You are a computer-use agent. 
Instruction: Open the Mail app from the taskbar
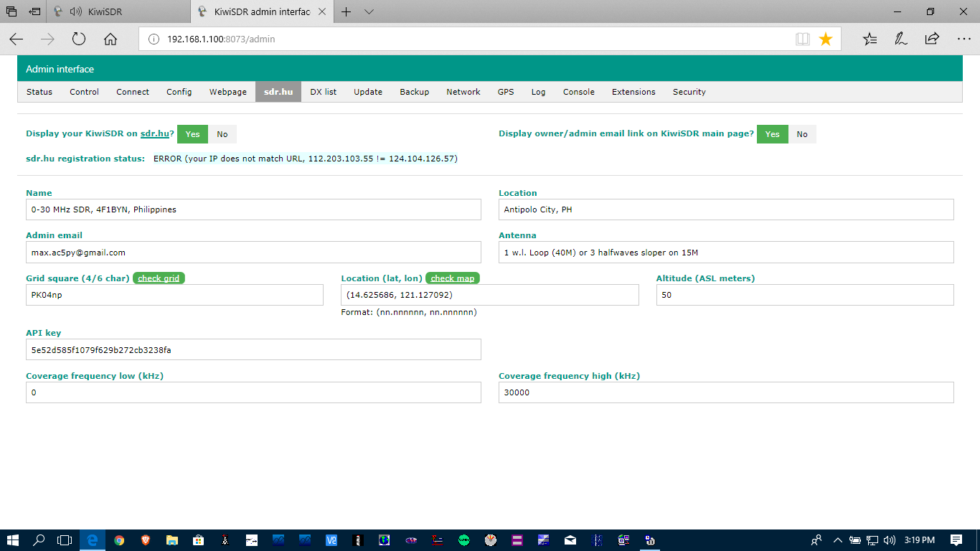click(570, 540)
